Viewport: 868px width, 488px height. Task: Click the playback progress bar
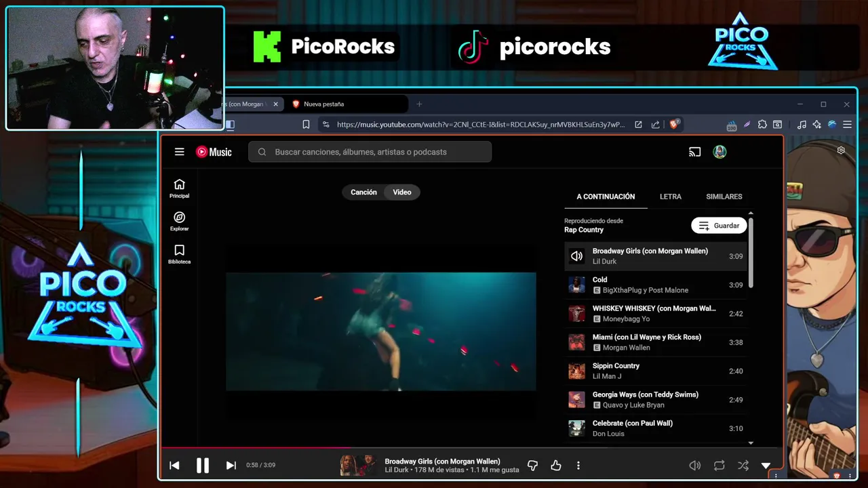[471, 447]
